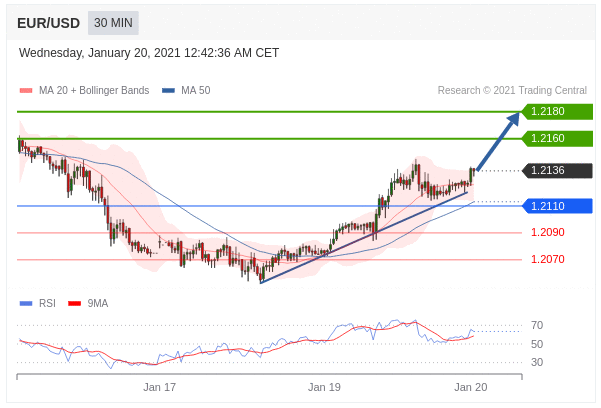Click the 1.2090 support level label

coord(547,232)
